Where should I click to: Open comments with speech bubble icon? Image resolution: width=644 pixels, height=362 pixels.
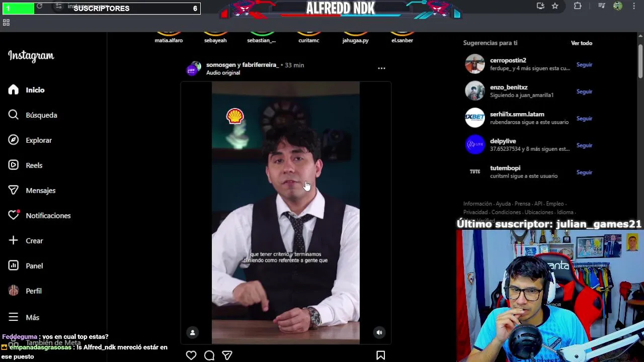point(209,355)
